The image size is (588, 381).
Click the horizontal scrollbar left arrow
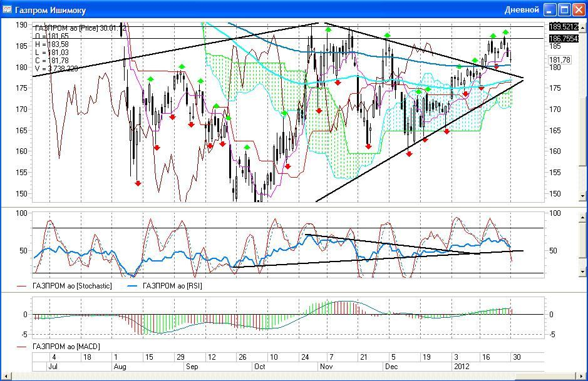tap(6, 376)
